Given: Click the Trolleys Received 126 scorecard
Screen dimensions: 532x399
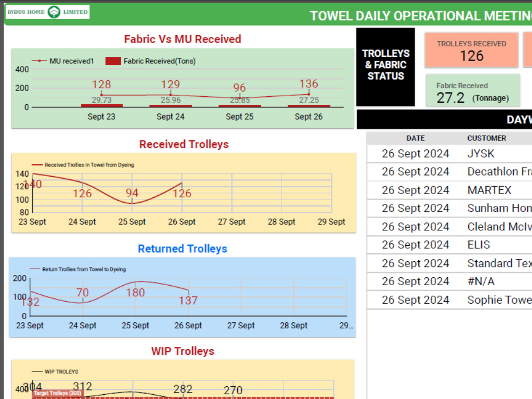Looking at the screenshot, I should coord(471,50).
